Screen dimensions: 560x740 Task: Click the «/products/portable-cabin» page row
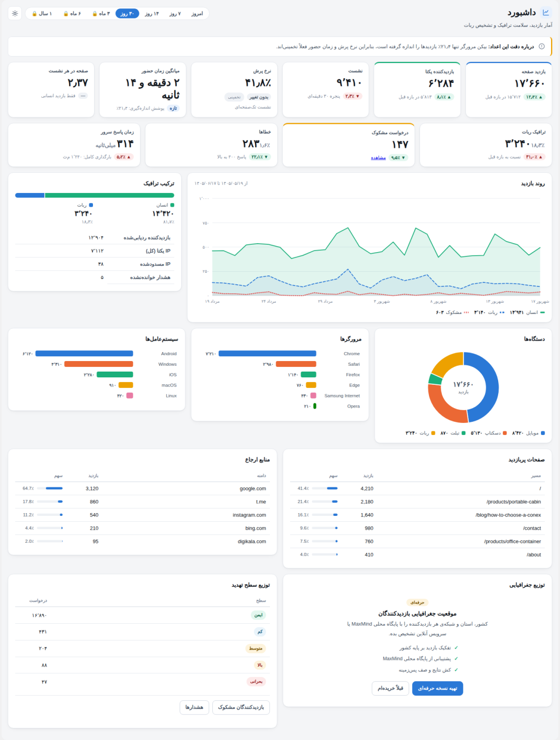[417, 502]
